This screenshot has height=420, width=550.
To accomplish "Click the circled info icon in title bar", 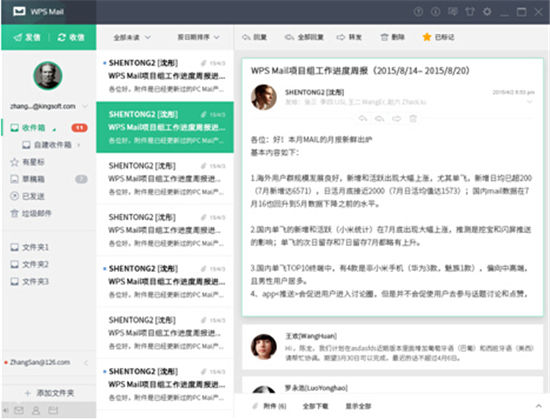I will (436, 12).
